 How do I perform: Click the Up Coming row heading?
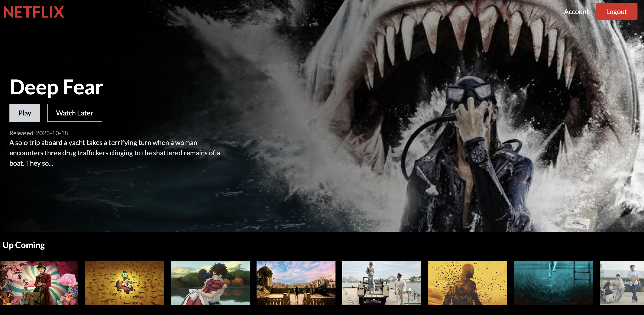tap(24, 245)
